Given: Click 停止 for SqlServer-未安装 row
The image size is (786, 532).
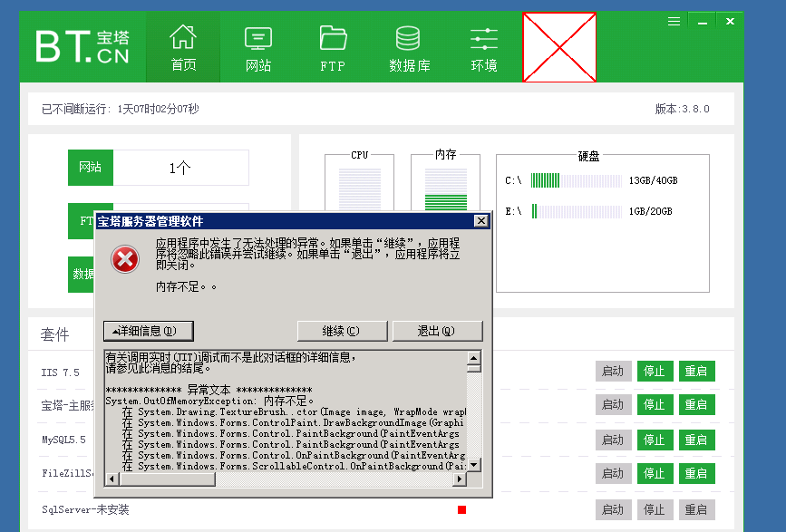Looking at the screenshot, I should (655, 510).
